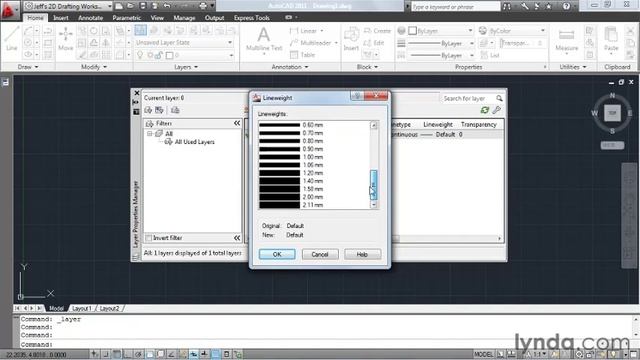Collapse the Filters pane with double chevron
Viewport: 640px width, 360px height.
click(x=237, y=123)
